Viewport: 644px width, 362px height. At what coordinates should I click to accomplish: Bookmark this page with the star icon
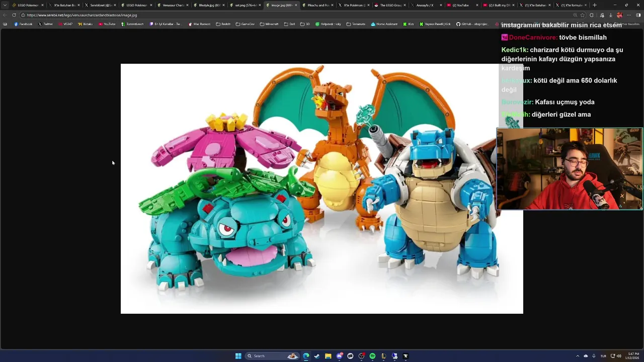(583, 15)
